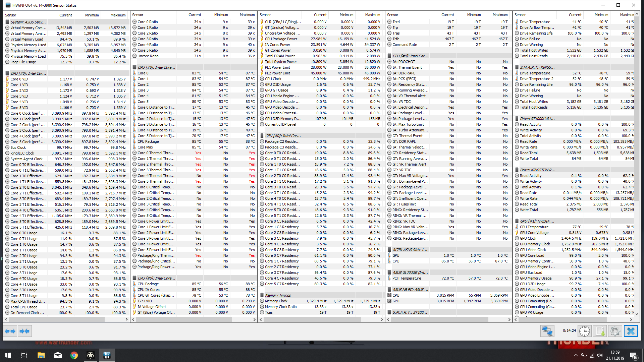Click the lightning icon beside Core 0 VID
The height and width of the screenshot is (362, 644).
click(7, 79)
